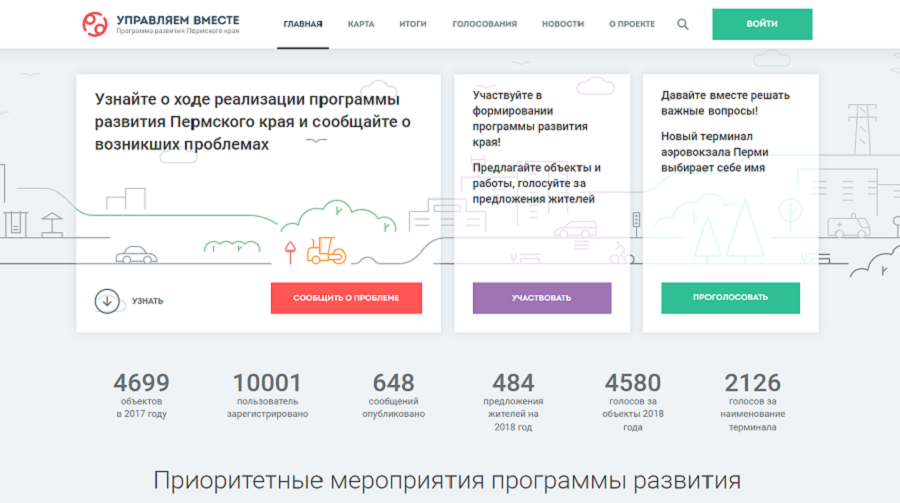Click the green Войти button

pyautogui.click(x=762, y=24)
